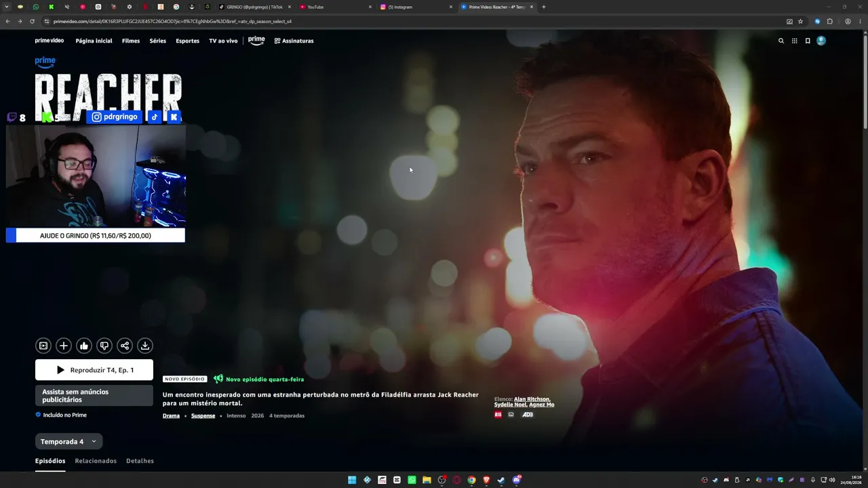Open the 'Séries' menu item

coord(158,41)
